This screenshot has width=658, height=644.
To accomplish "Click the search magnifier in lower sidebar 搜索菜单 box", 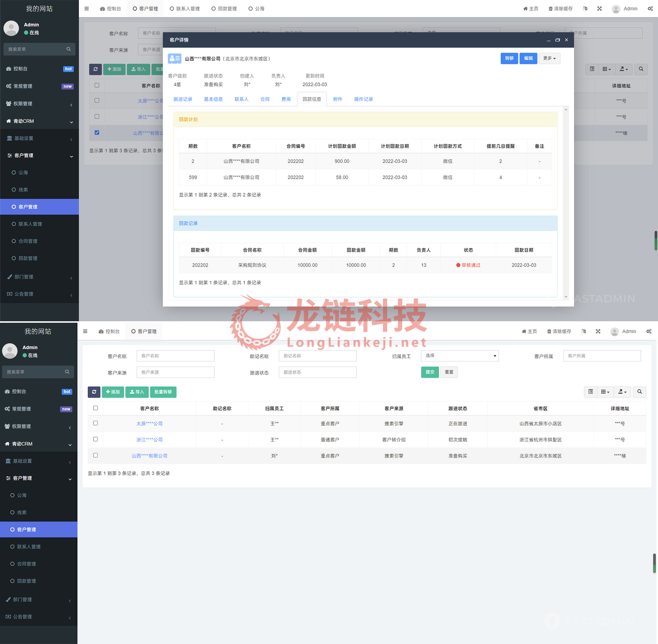I will click(x=67, y=372).
